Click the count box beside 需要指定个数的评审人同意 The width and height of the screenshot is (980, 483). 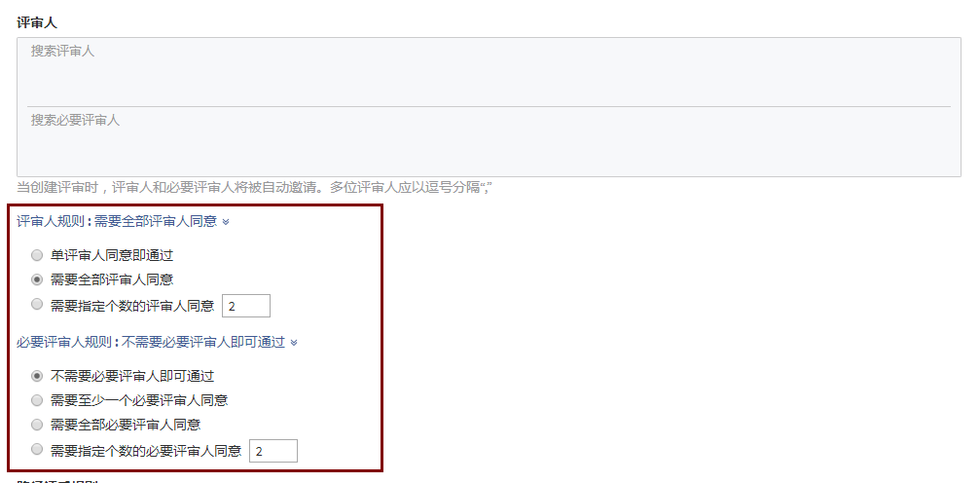pos(246,306)
